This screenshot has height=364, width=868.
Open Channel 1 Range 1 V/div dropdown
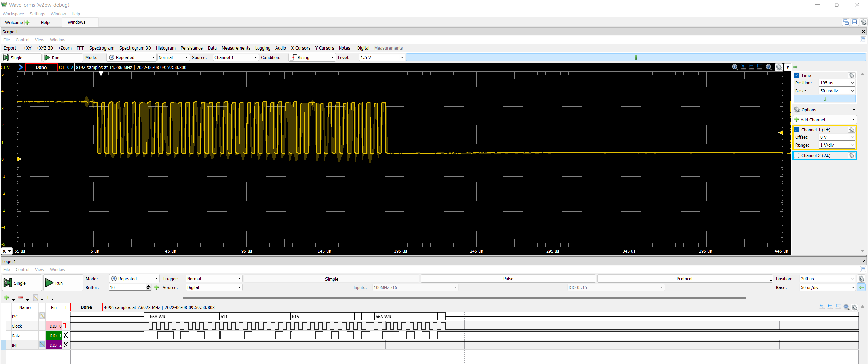coord(837,145)
